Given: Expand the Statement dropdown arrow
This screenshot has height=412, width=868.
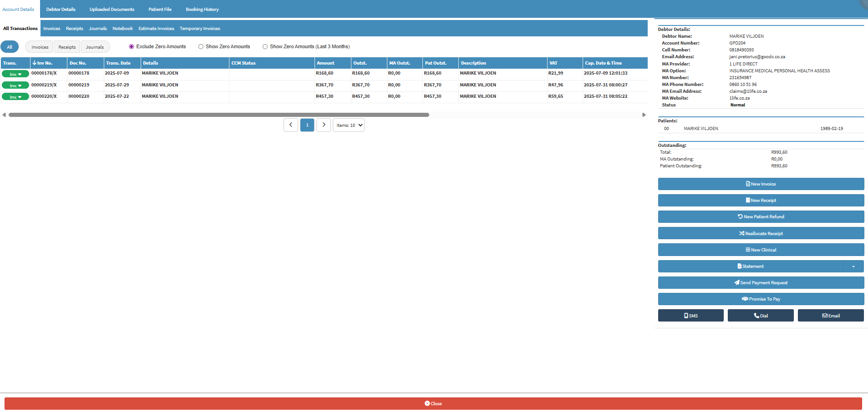Looking at the screenshot, I should [x=853, y=266].
